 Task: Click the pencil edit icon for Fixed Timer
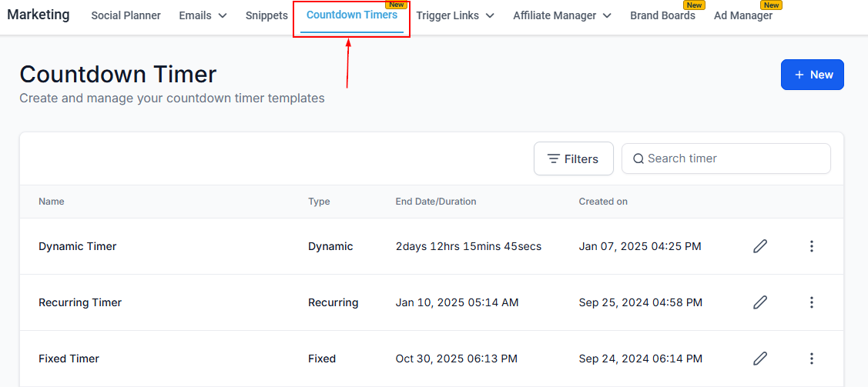760,359
